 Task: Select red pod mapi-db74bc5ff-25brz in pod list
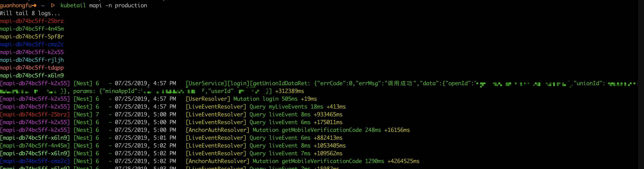pyautogui.click(x=32, y=21)
